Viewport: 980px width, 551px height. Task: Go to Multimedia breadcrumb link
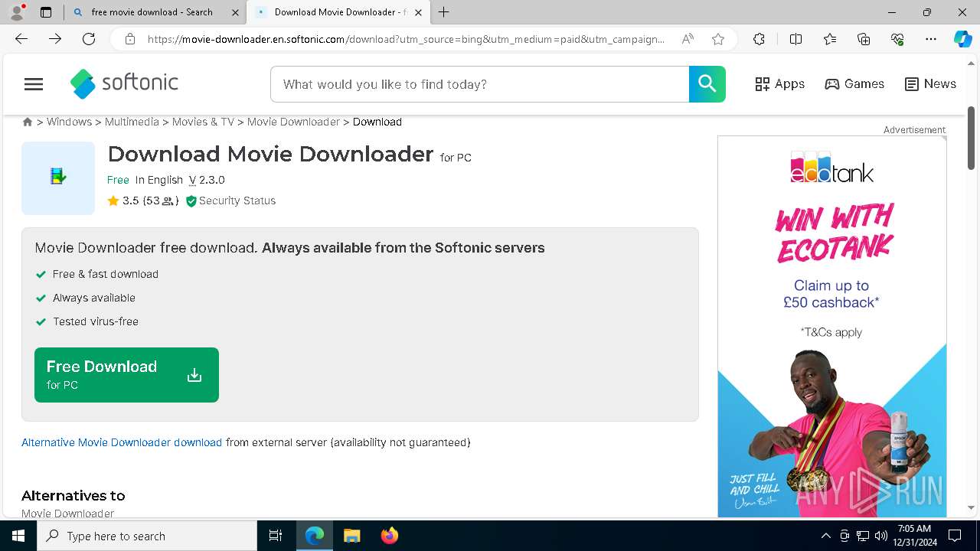[x=132, y=122]
